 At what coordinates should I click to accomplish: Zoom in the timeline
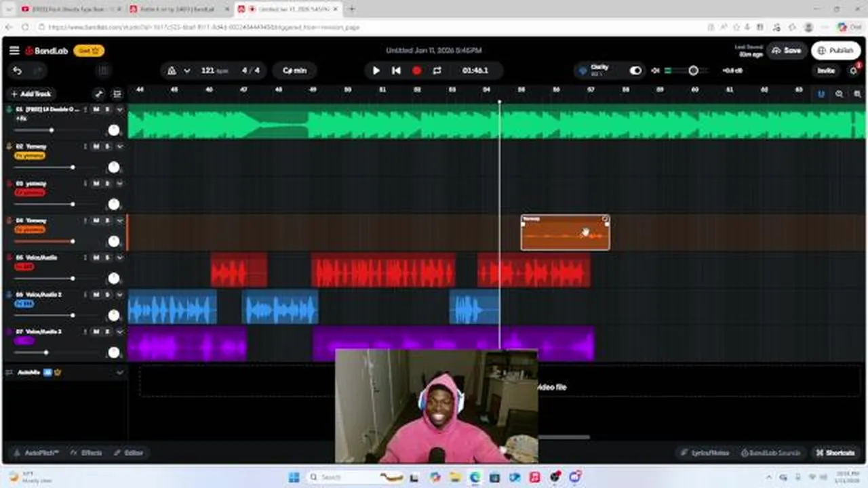[857, 94]
